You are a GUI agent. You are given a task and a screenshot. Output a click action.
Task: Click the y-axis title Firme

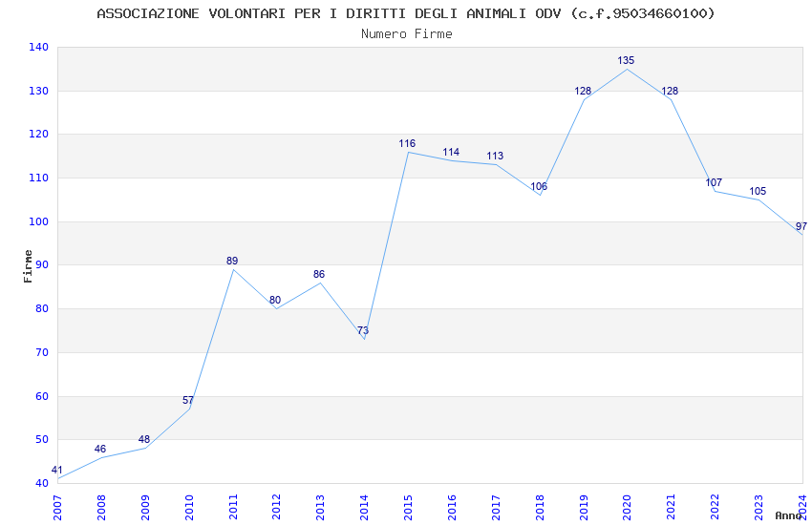(28, 266)
